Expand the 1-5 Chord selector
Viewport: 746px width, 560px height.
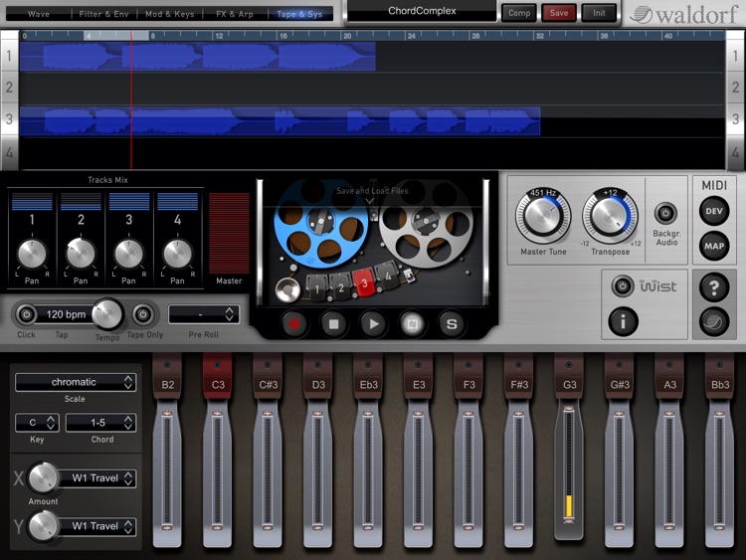coord(100,423)
